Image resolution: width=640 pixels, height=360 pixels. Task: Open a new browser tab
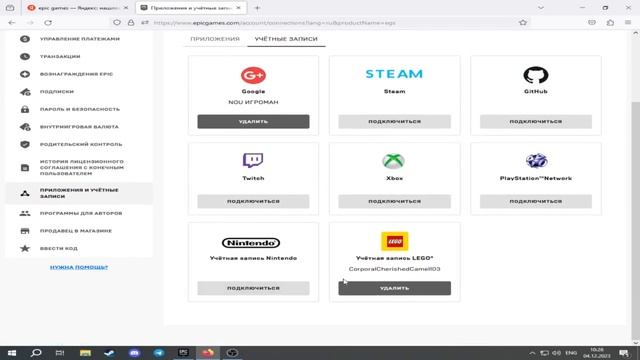tap(257, 8)
